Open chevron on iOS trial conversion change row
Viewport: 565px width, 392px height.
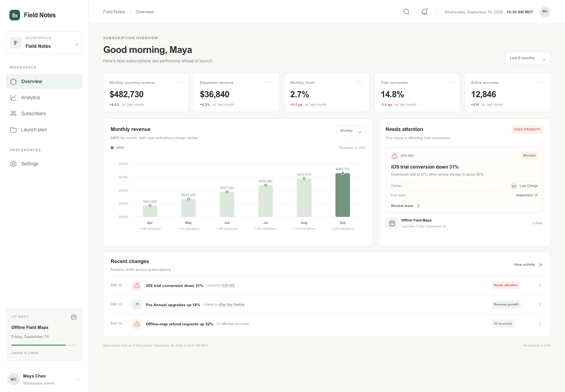(x=540, y=285)
